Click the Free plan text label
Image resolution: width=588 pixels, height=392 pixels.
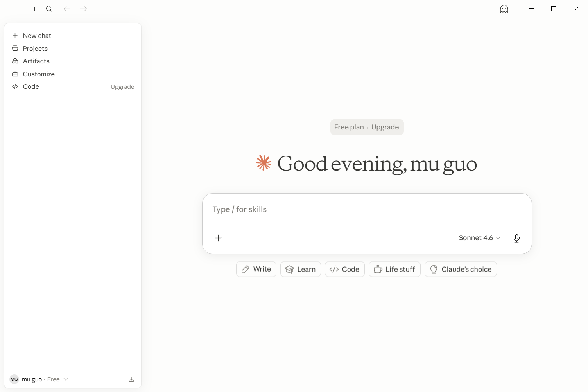coord(349,127)
